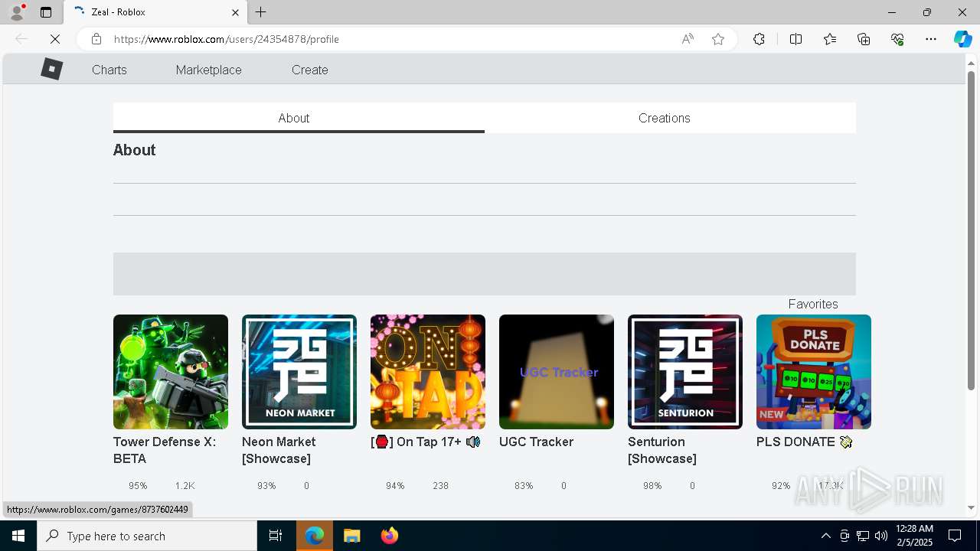View site information lock icon
This screenshot has height=551, width=980.
pos(96,39)
